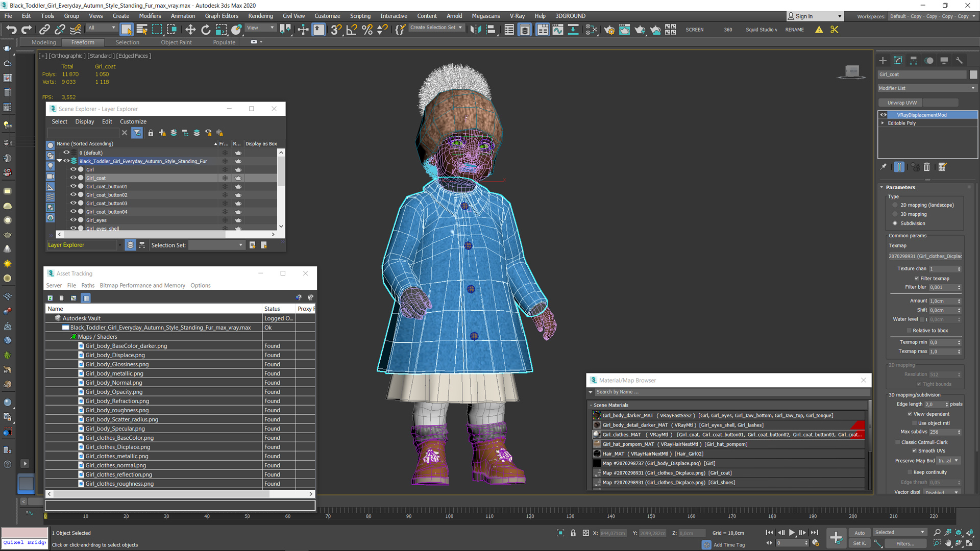980x551 pixels.
Task: Click Add to Active Layer icon in Scene Explorer
Action: (174, 133)
